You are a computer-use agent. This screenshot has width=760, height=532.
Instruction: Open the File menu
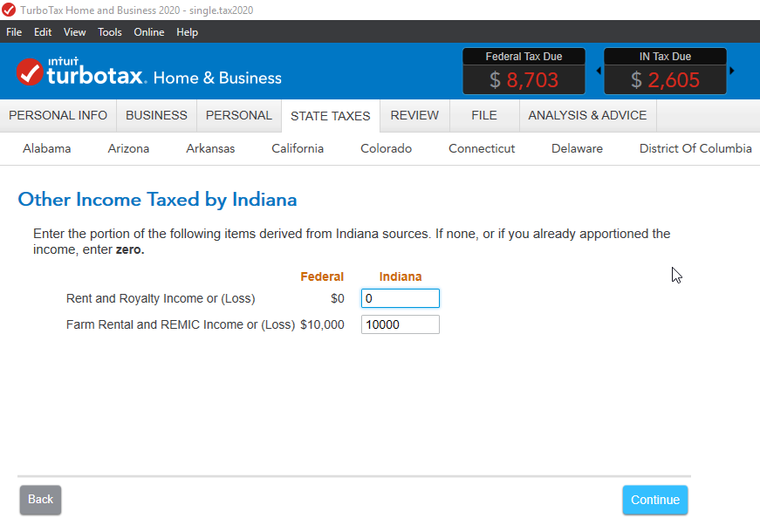14,32
